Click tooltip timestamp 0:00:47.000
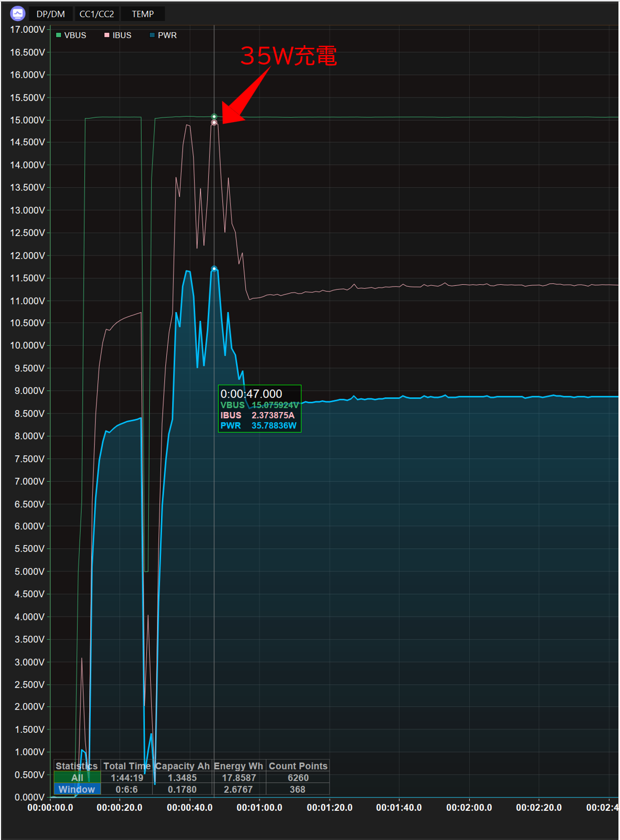 (251, 394)
